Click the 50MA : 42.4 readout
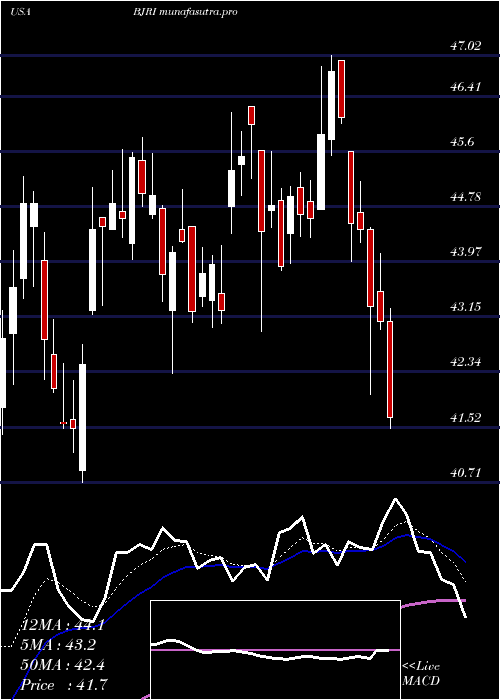 (62, 665)
